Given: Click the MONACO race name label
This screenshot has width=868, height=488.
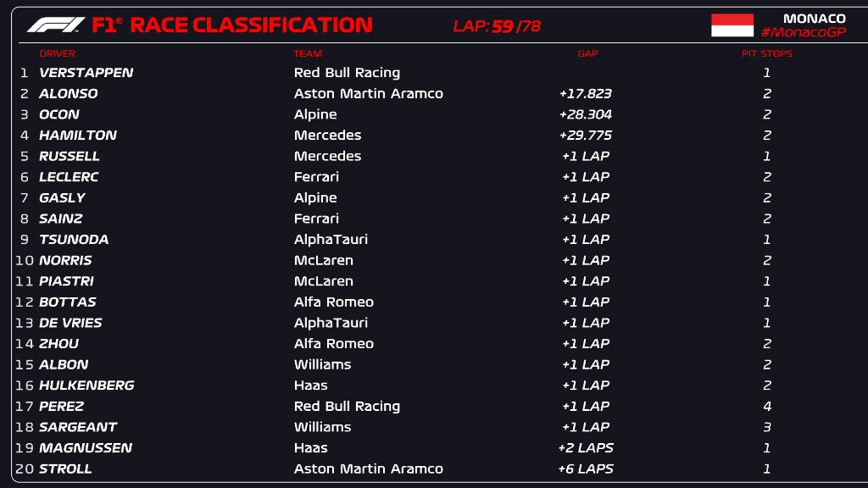Looking at the screenshot, I should [814, 19].
